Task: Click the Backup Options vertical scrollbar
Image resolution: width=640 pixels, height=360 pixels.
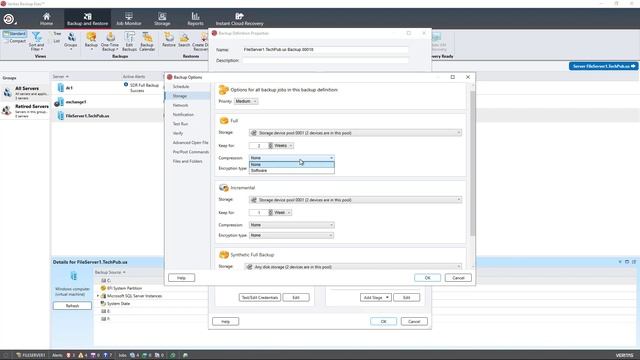Action: pyautogui.click(x=473, y=163)
